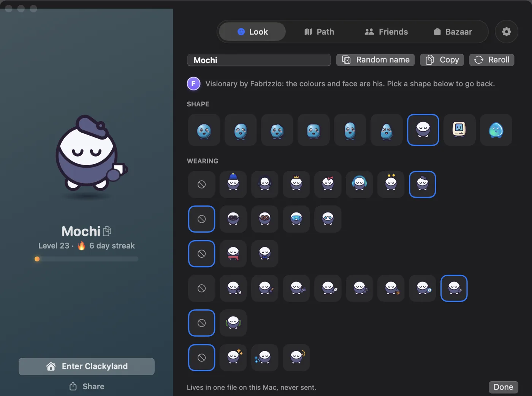This screenshot has height=396, width=532.
Task: Select the red bow headwear
Action: [x=328, y=184]
